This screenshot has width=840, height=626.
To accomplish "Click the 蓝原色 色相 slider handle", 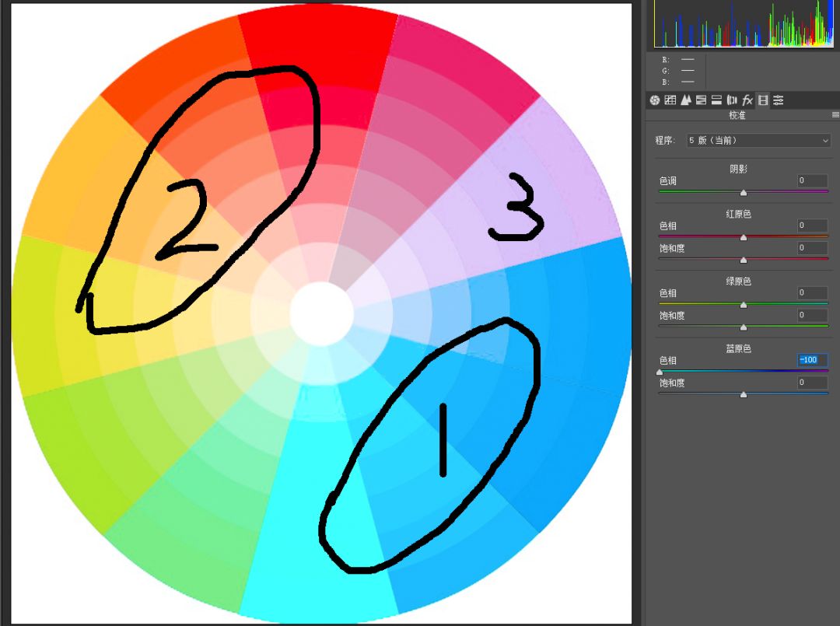I will click(x=660, y=372).
